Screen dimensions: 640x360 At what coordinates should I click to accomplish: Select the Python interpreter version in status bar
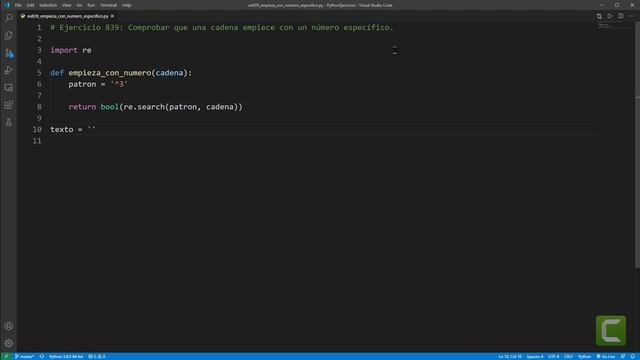66,356
